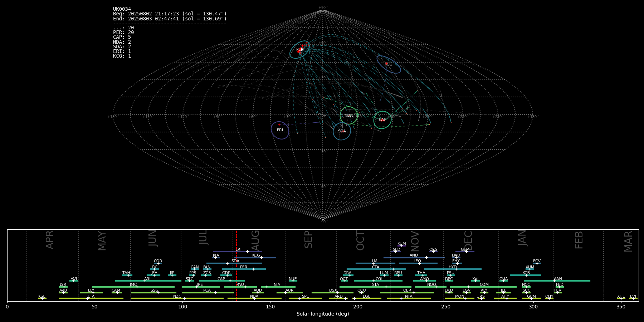The image size is (644, 322).
Task: Click the URS shower label in timeline
Action: click(x=480, y=297)
